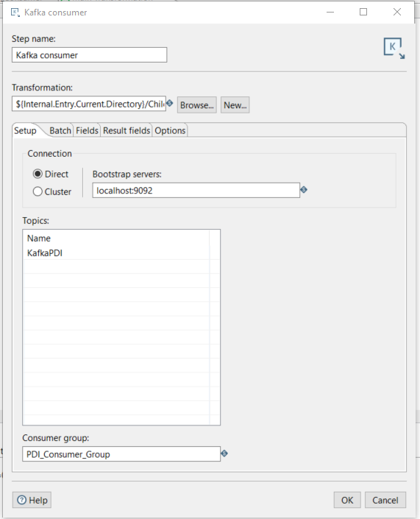Open the Options tab

tap(170, 130)
